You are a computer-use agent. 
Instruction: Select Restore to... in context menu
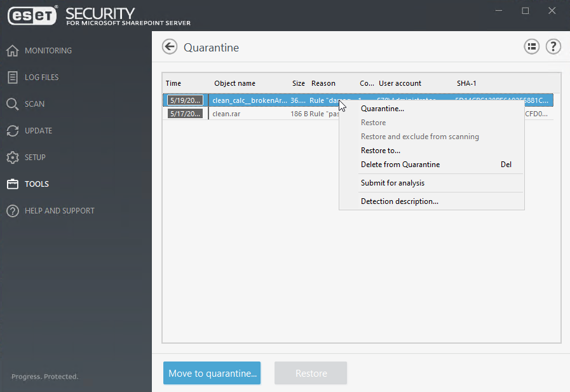(x=380, y=151)
